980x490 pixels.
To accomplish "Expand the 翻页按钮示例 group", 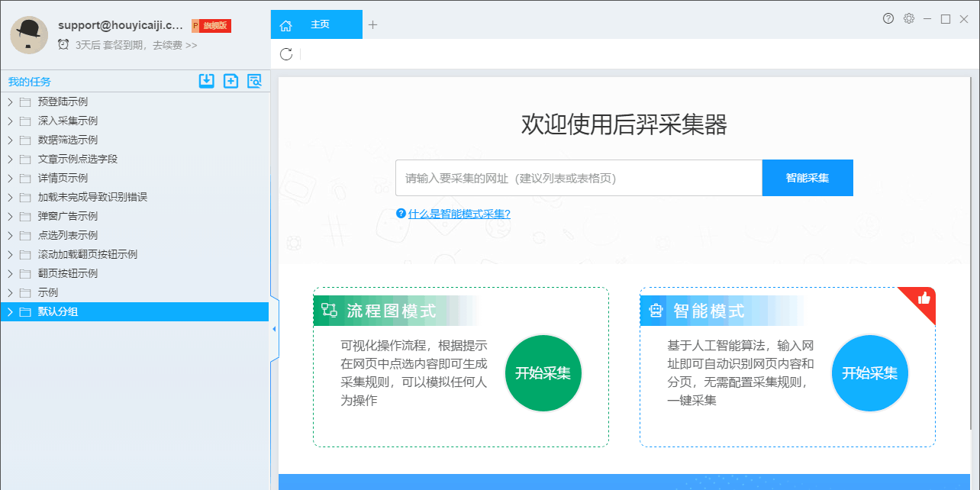I will coord(10,273).
